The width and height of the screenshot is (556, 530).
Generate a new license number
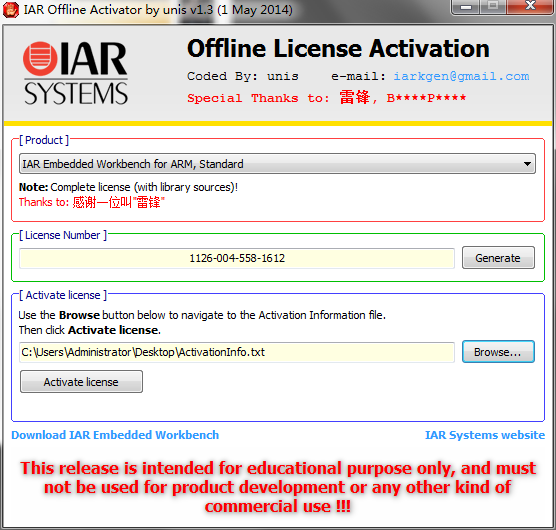[498, 258]
